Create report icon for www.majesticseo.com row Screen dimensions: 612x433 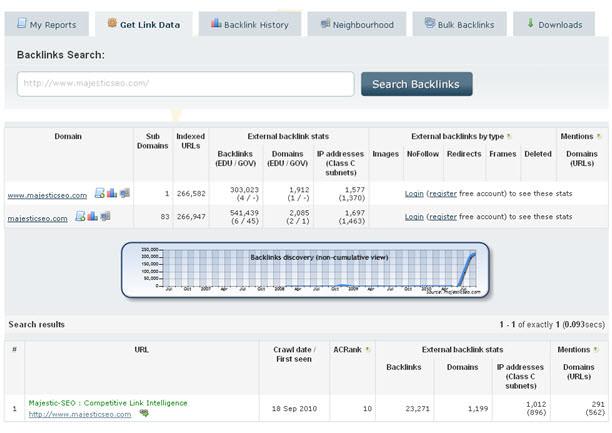point(100,193)
